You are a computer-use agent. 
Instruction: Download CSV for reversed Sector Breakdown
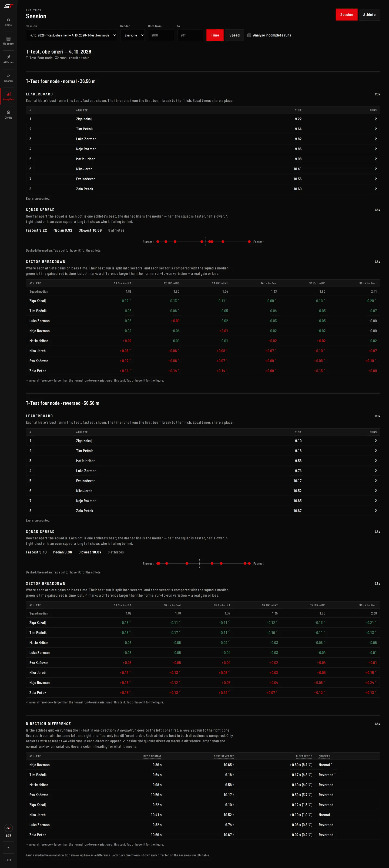click(377, 584)
